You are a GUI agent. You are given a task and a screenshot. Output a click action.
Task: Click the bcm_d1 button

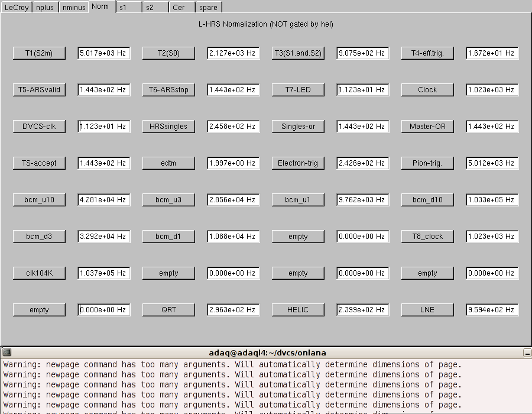click(x=168, y=237)
